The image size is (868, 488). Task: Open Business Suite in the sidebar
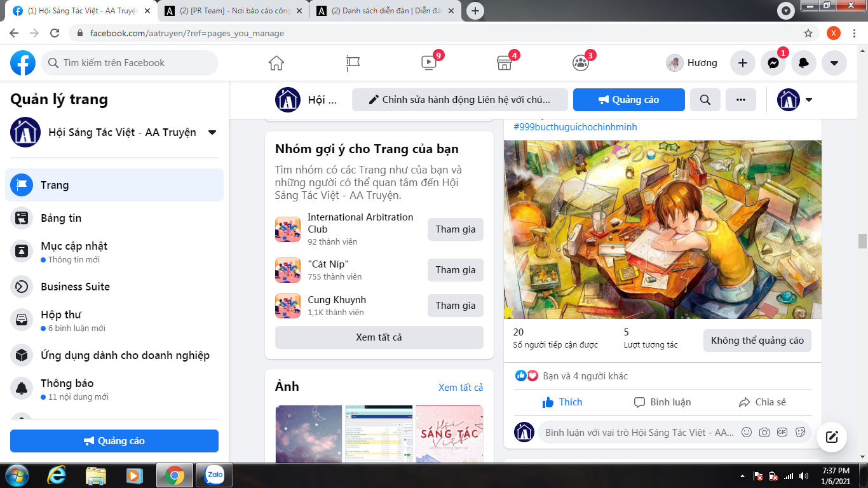[x=114, y=287]
